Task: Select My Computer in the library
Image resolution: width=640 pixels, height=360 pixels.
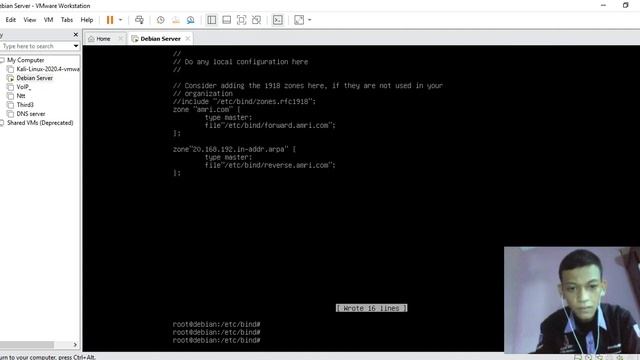Action: [25, 60]
